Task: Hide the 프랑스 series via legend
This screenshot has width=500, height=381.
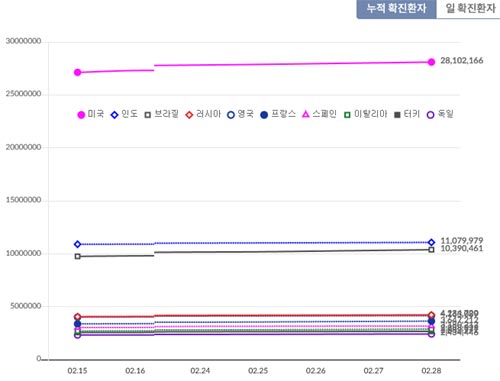Action: [278, 114]
